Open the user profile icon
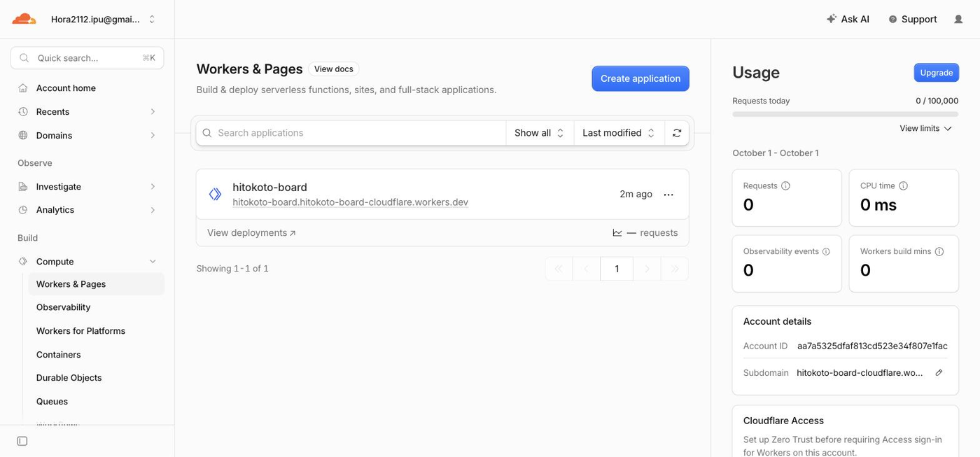Screen dimensions: 980x457 (x=958, y=19)
